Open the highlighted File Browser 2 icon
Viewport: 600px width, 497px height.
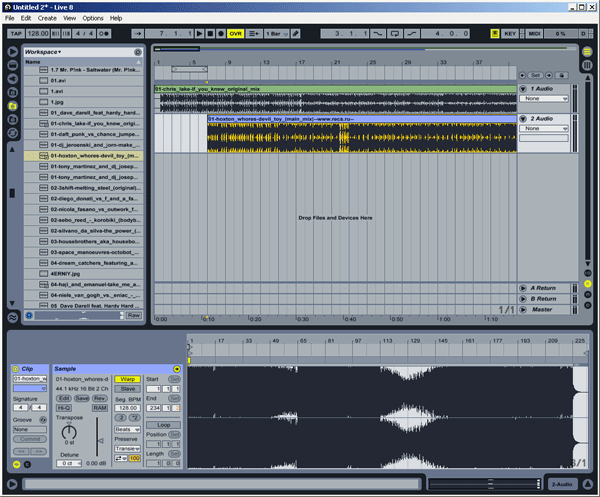click(x=13, y=105)
